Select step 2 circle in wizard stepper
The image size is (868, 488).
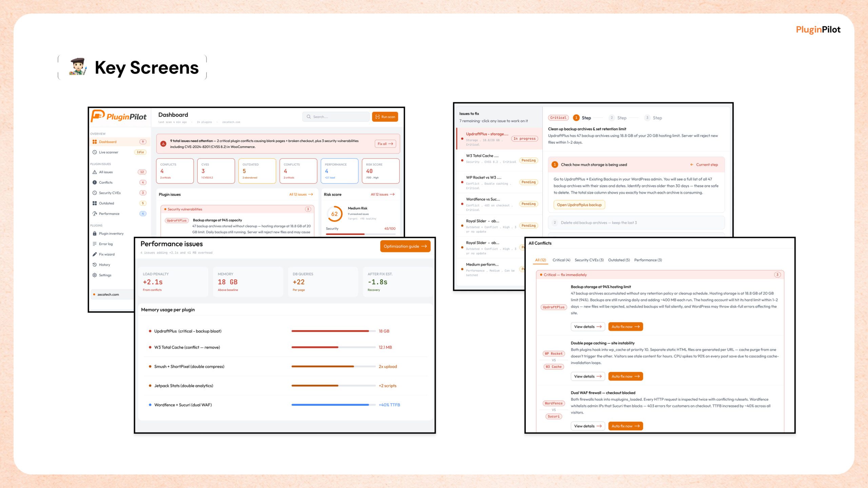(612, 118)
